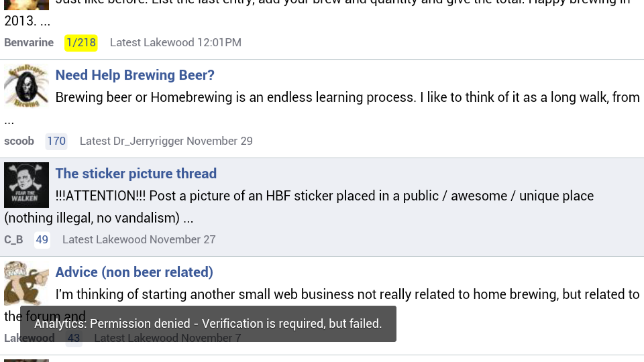The height and width of the screenshot is (362, 644).
Task: Tap the angry monkey avatar image
Action: [x=26, y=283]
